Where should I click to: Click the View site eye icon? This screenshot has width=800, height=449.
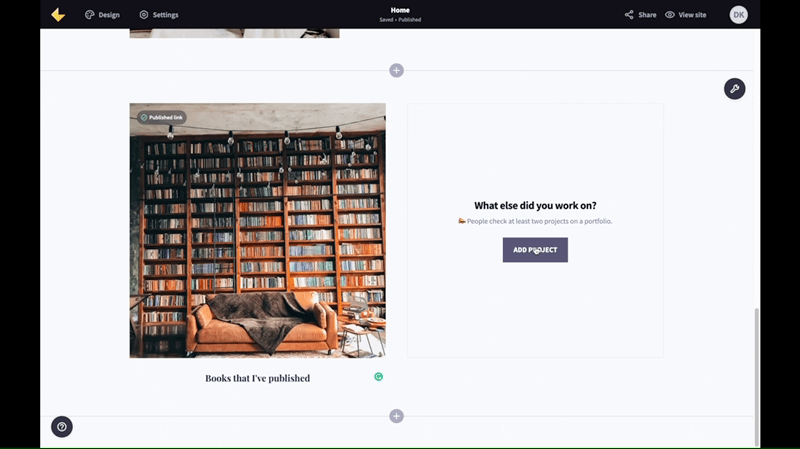[x=670, y=15]
